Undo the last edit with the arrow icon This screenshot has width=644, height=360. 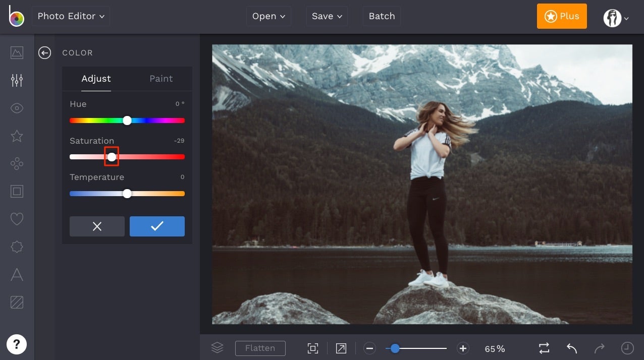(x=571, y=348)
